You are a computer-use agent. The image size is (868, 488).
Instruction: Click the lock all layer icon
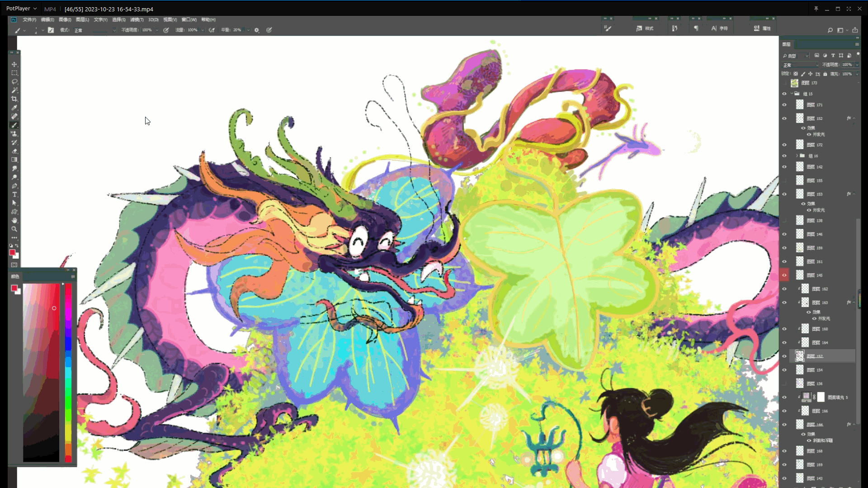click(x=825, y=74)
